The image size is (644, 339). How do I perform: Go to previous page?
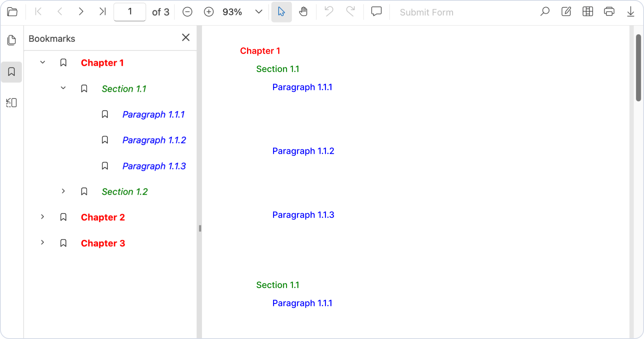click(60, 12)
